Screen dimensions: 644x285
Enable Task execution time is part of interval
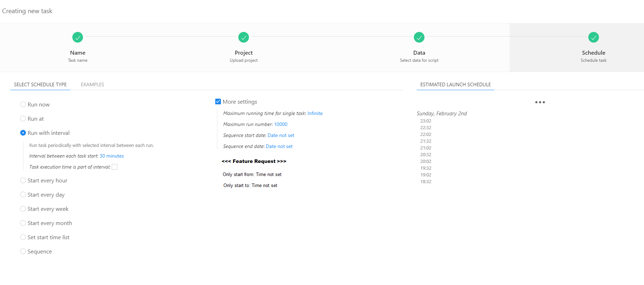click(x=115, y=167)
